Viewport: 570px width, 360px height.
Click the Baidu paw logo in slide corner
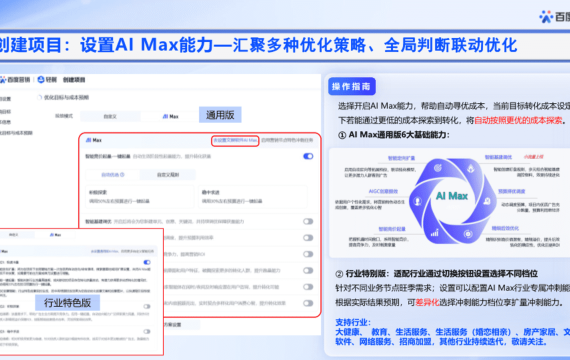pos(546,16)
